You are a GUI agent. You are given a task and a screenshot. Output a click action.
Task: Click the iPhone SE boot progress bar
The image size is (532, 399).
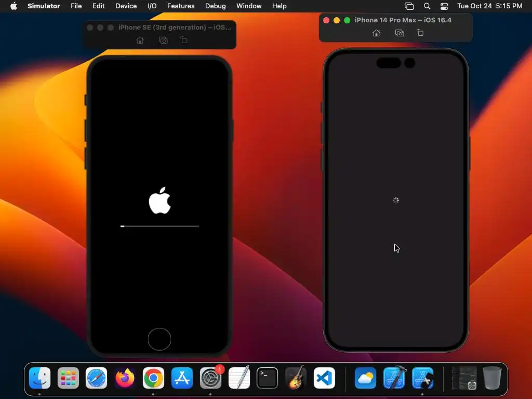159,226
